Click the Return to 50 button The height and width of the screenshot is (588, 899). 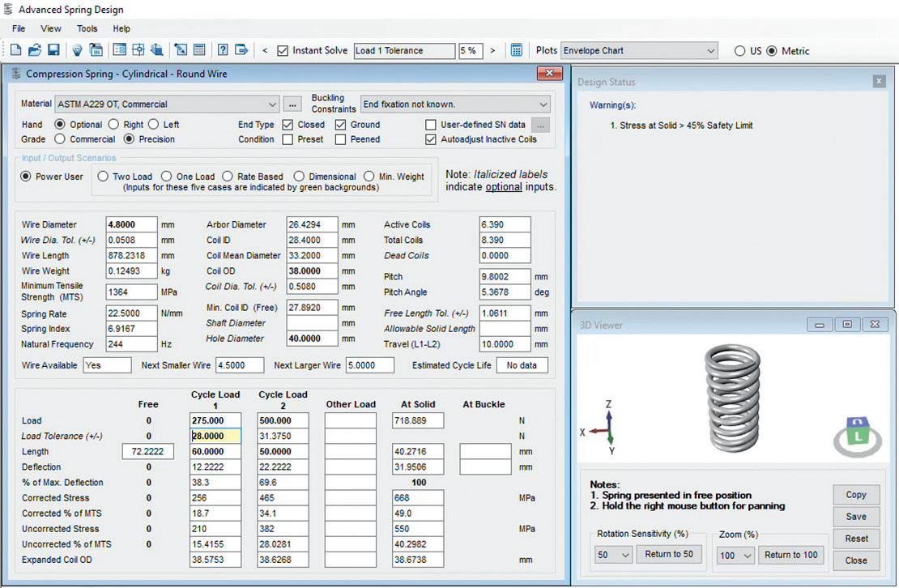pyautogui.click(x=669, y=555)
